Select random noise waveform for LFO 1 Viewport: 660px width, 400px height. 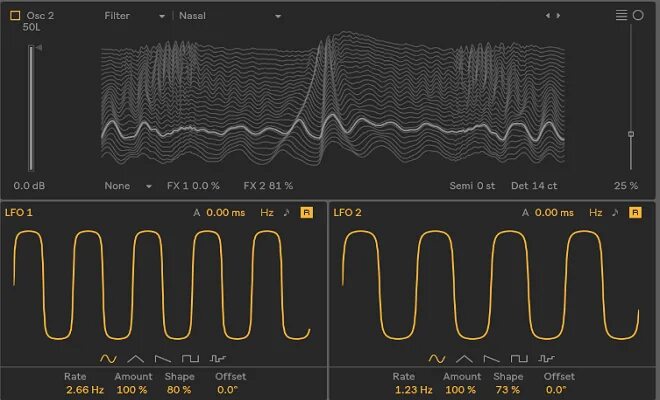click(x=218, y=359)
